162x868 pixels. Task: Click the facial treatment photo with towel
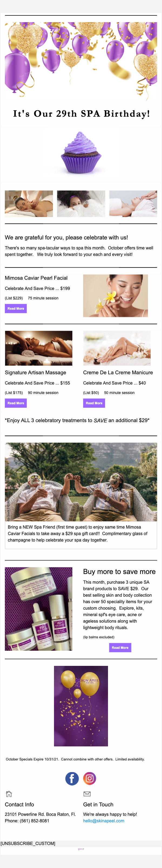[133, 203]
